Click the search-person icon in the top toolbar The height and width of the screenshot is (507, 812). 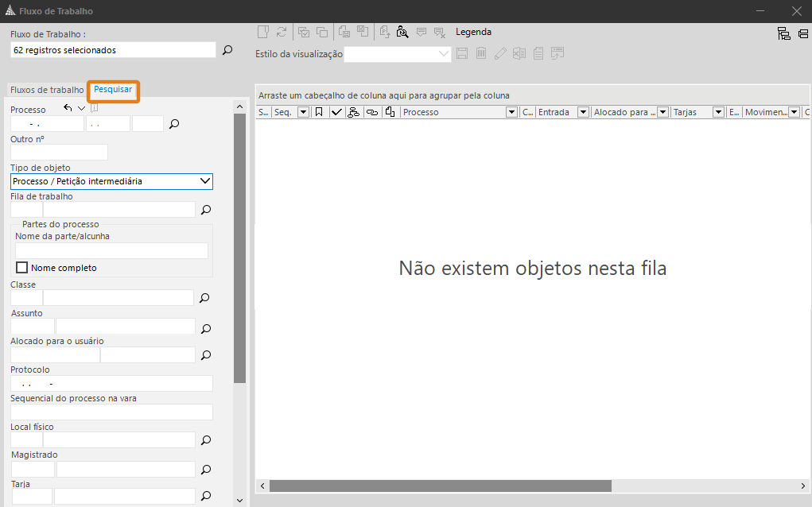402,32
